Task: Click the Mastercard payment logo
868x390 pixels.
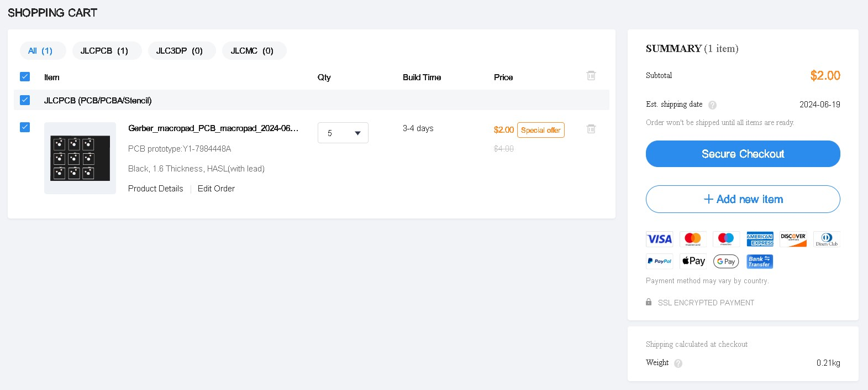Action: (693, 239)
